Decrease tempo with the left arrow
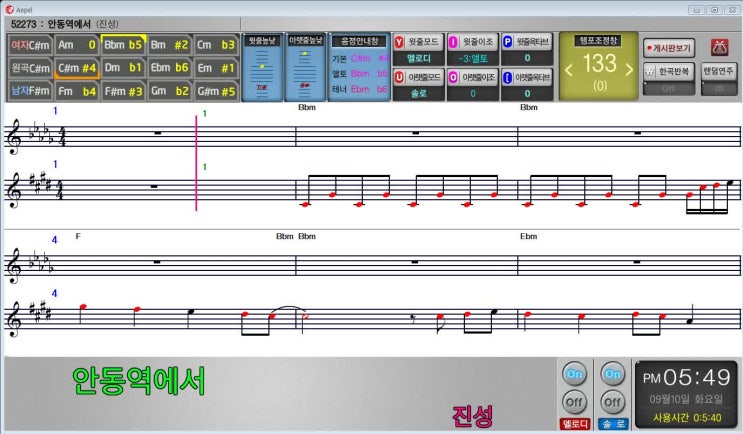Screen dimensions: 743x434 pos(570,69)
